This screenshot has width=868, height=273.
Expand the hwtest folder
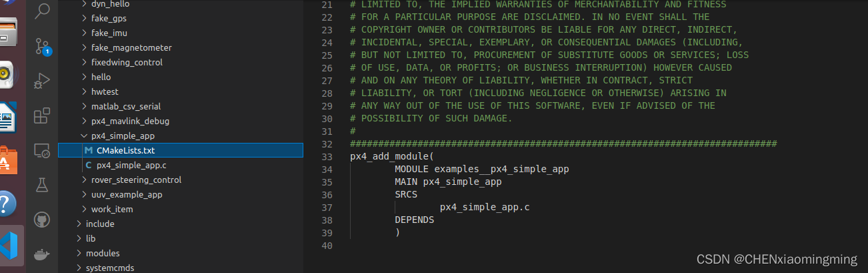pos(181,91)
